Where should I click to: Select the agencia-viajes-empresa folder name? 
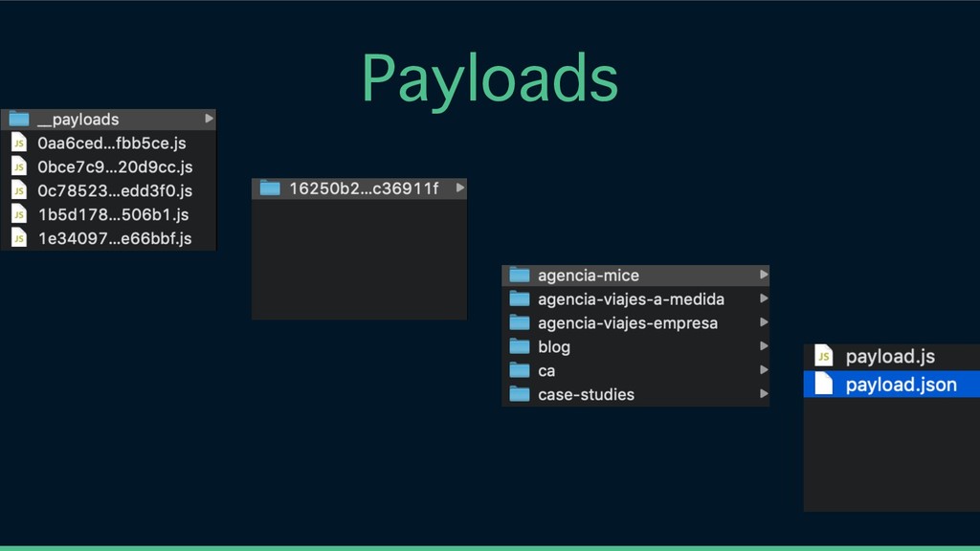click(x=628, y=322)
